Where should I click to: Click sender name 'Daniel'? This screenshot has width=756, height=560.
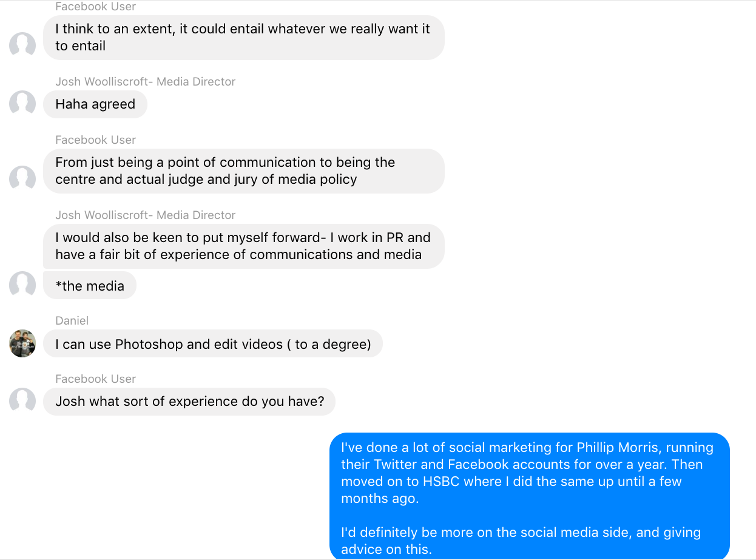pyautogui.click(x=72, y=320)
